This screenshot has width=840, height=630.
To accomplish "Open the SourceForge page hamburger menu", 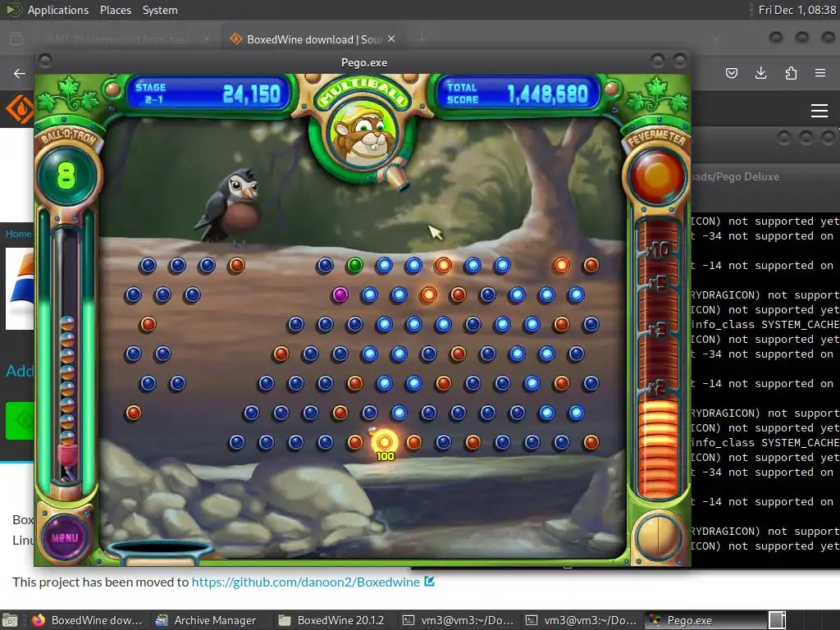I will pos(819,111).
